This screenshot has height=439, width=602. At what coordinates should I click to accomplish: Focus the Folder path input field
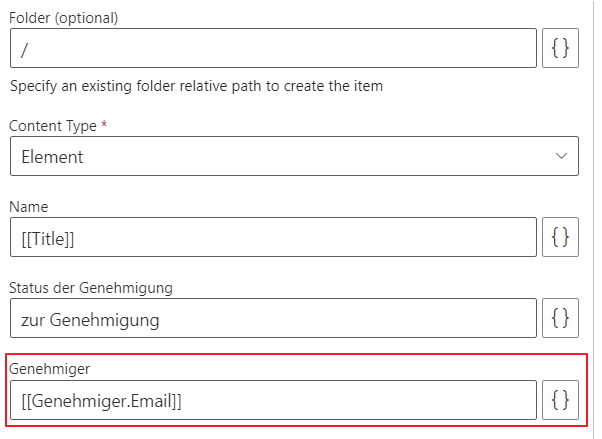[x=273, y=48]
